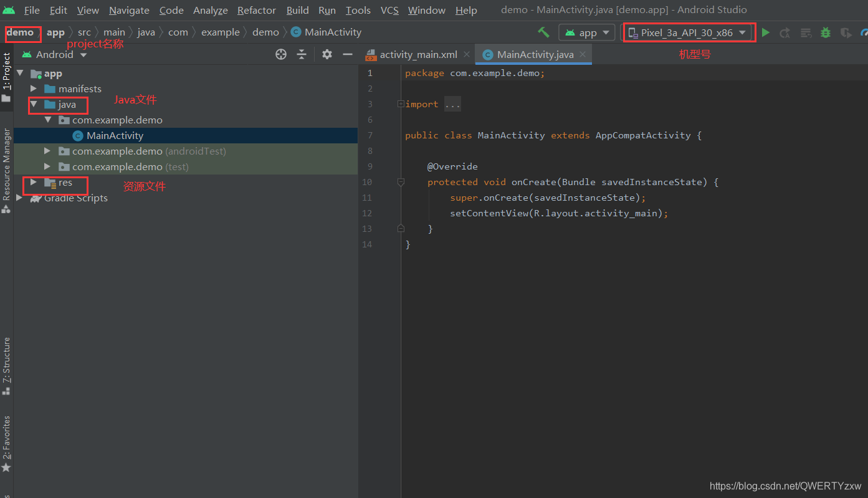
Task: Collapse the first com.example.demo package arrow
Action: (x=47, y=120)
